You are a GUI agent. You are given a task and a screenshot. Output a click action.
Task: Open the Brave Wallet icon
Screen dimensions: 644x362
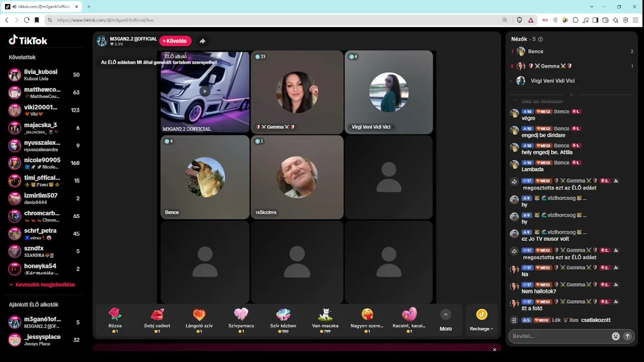coord(605,20)
